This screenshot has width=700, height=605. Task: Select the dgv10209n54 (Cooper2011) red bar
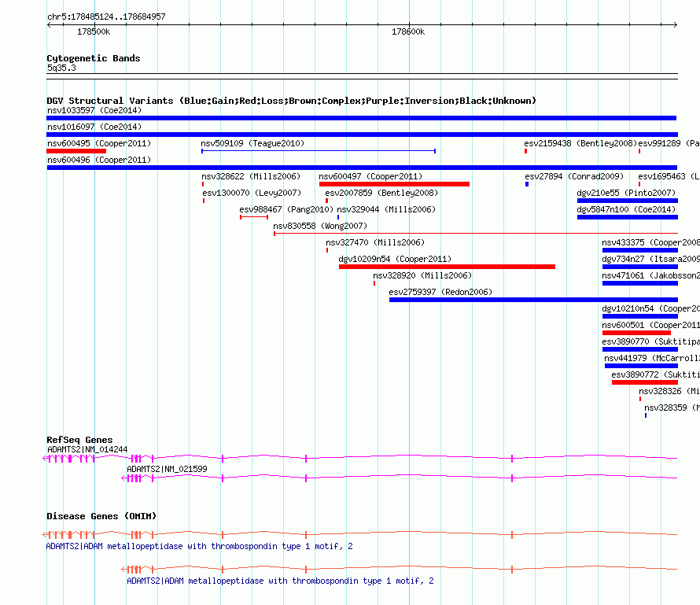(447, 267)
